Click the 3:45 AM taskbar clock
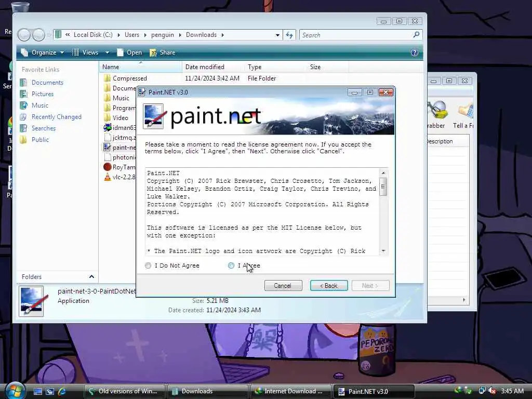532x399 pixels. [512, 391]
